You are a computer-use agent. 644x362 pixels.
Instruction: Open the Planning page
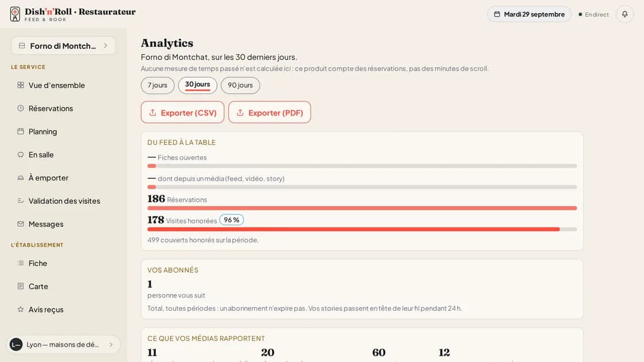click(63, 132)
